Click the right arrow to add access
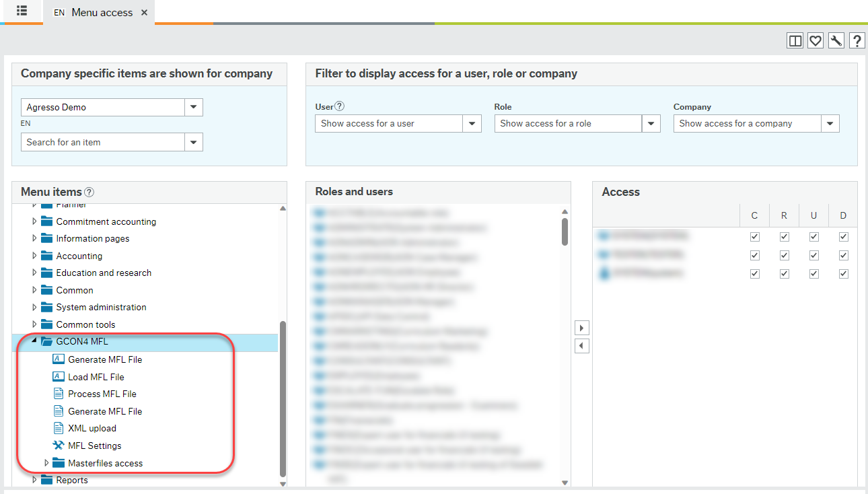This screenshot has width=868, height=494. pyautogui.click(x=583, y=328)
